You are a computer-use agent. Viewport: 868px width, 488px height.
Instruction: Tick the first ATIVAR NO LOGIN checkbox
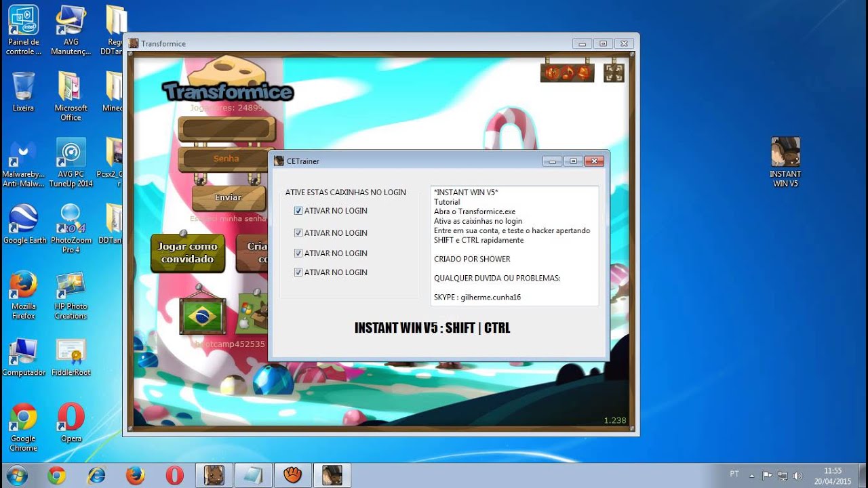click(x=298, y=211)
